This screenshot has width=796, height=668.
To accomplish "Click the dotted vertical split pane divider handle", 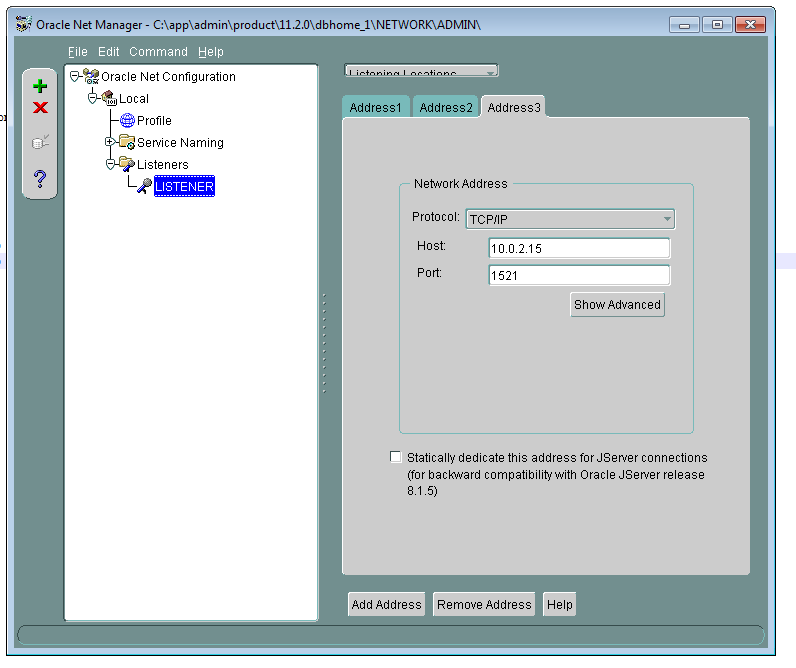I will [324, 343].
